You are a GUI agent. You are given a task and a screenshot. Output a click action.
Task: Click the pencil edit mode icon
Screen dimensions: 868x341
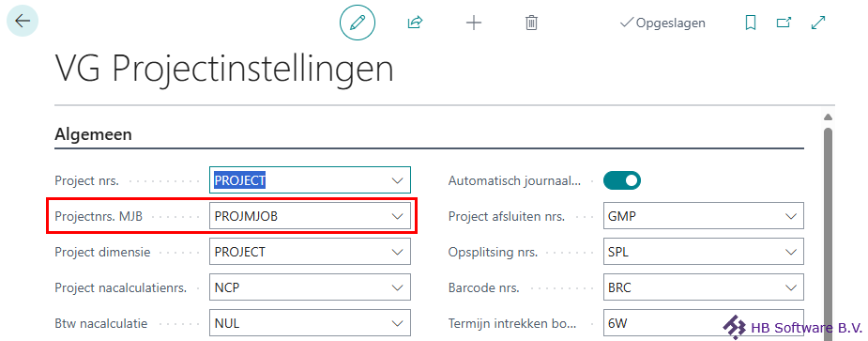pyautogui.click(x=358, y=23)
